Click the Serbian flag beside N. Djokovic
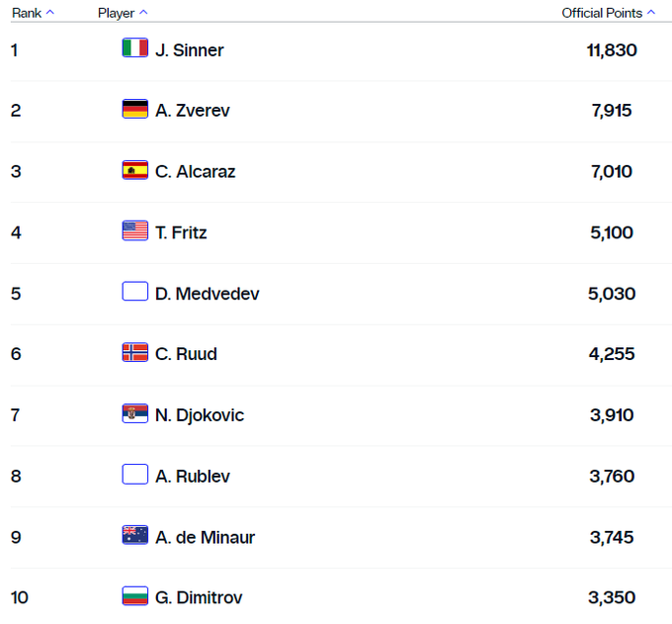The image size is (672, 624). click(135, 414)
